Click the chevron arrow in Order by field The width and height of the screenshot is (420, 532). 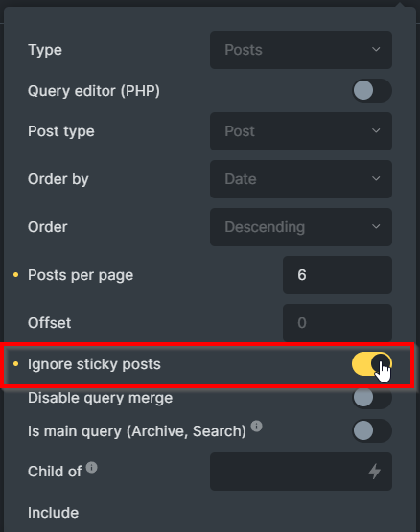point(376,179)
